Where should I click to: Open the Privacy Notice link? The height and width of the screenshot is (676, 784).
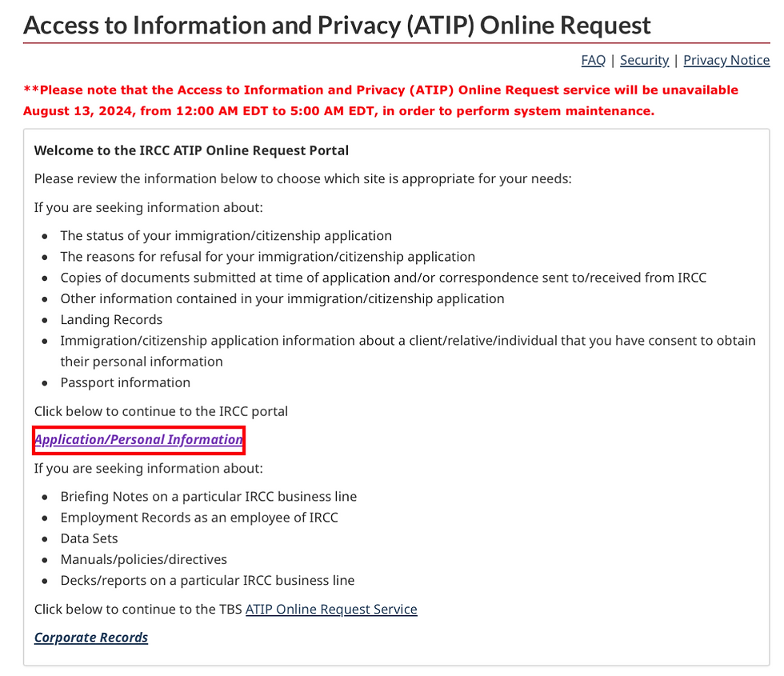[x=726, y=60]
